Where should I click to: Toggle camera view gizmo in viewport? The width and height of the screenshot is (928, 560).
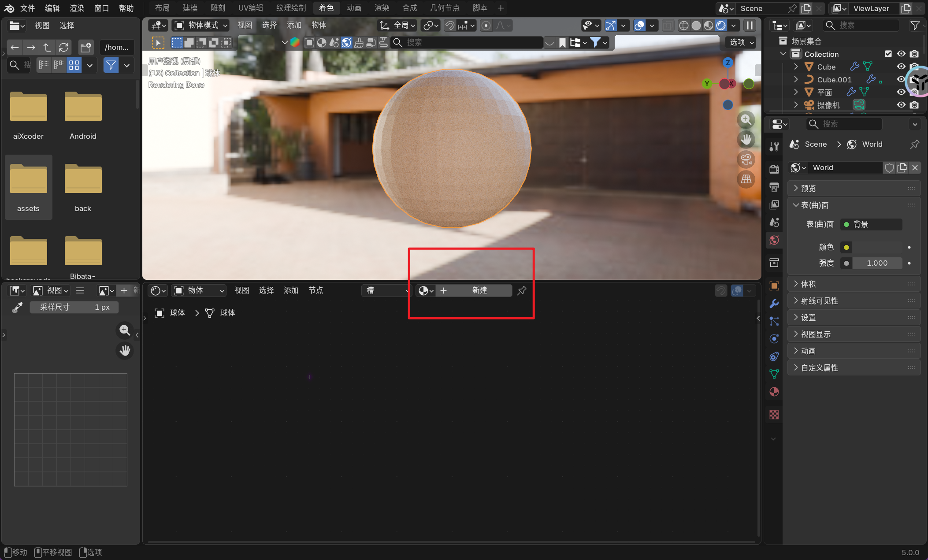point(746,159)
